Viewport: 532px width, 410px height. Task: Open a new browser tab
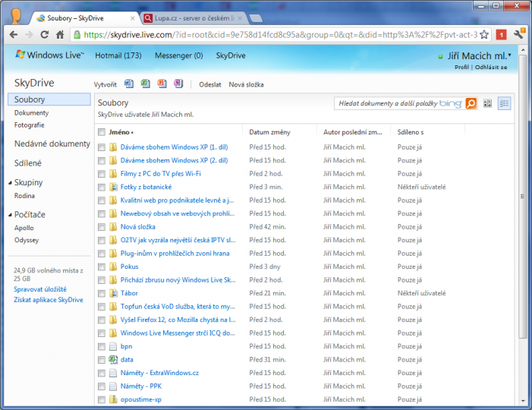coord(256,18)
